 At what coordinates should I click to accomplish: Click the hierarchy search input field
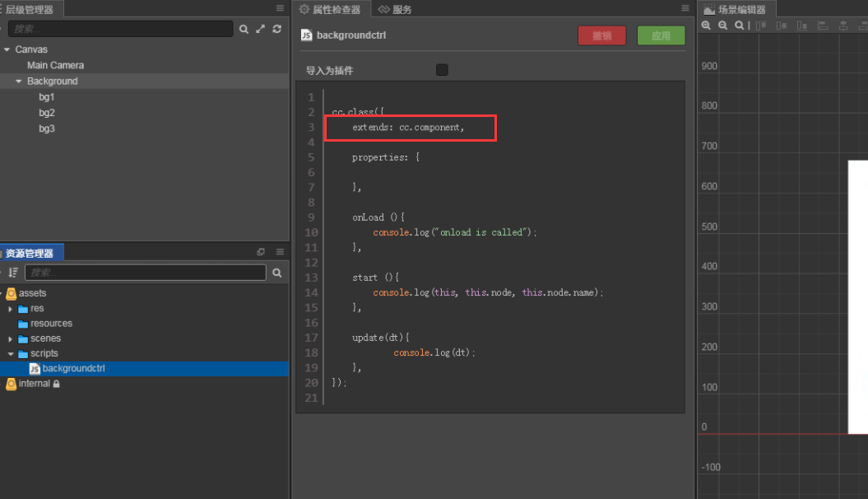120,29
